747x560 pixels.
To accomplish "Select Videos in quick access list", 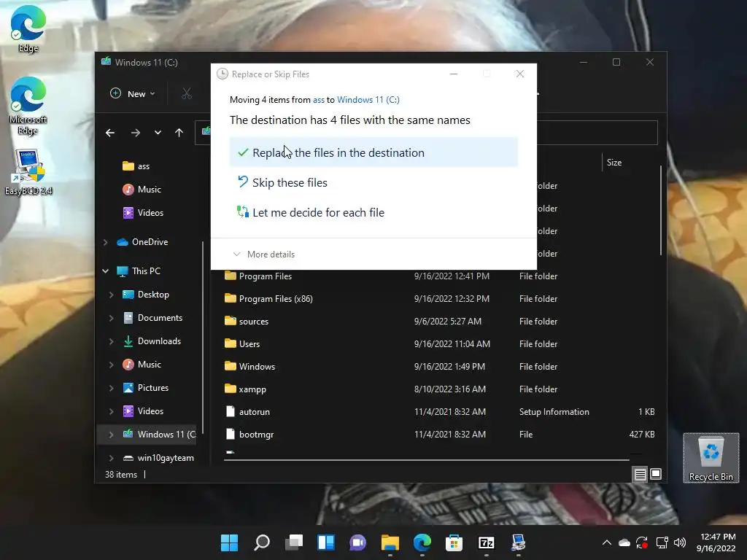I will pyautogui.click(x=143, y=213).
